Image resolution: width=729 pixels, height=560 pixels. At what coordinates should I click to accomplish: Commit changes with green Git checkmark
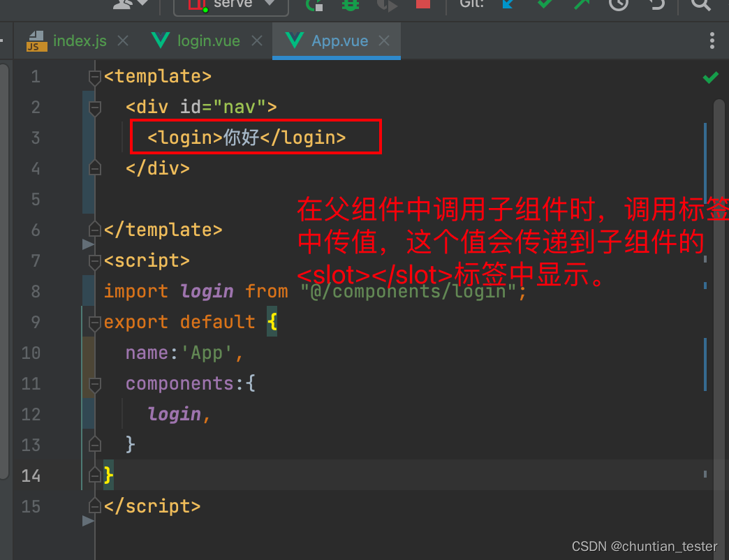tap(545, 4)
